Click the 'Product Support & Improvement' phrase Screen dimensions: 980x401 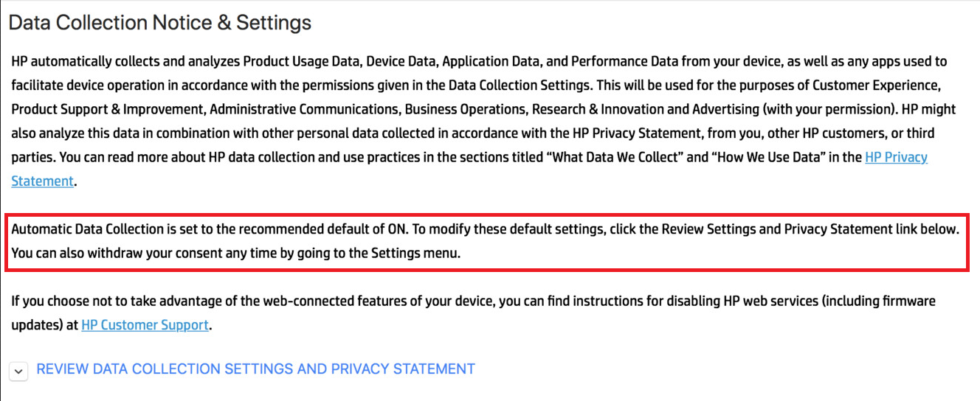tap(108, 109)
